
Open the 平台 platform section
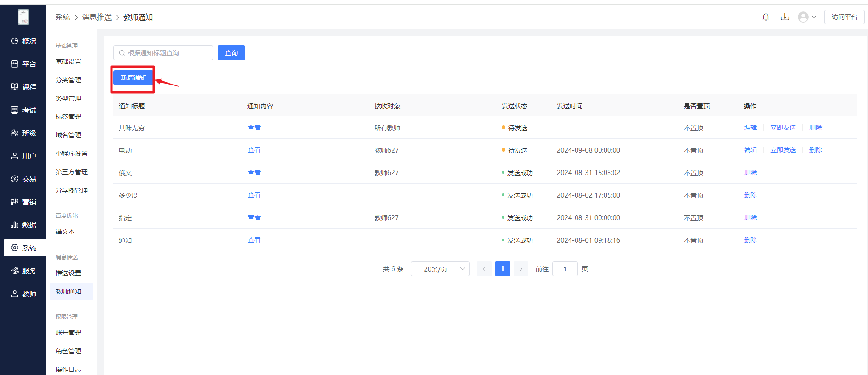pyautogui.click(x=23, y=64)
